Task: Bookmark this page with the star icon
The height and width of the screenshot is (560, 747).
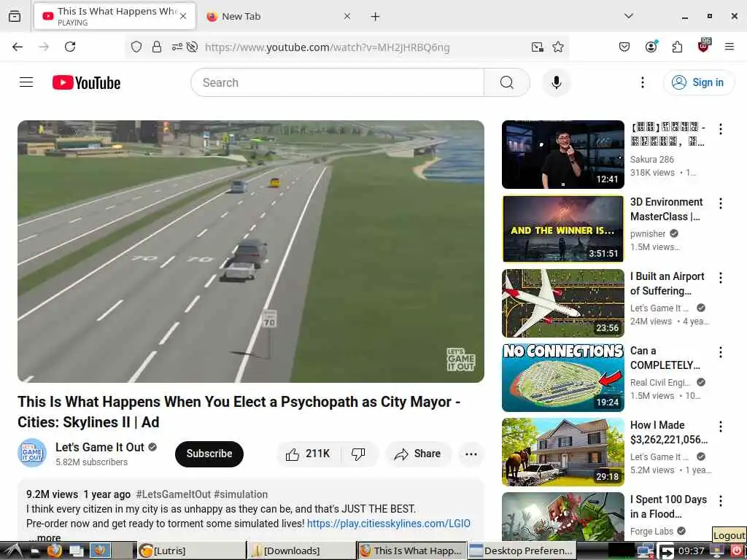Action: 558,47
